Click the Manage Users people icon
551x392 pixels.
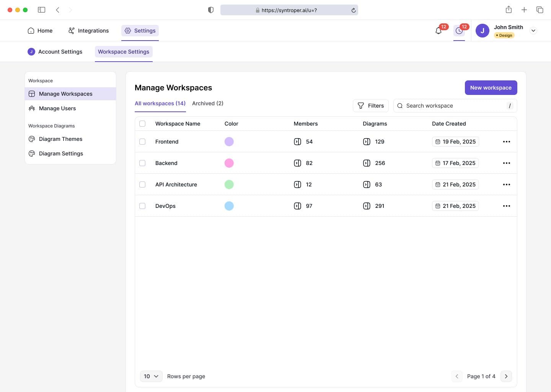tap(32, 108)
